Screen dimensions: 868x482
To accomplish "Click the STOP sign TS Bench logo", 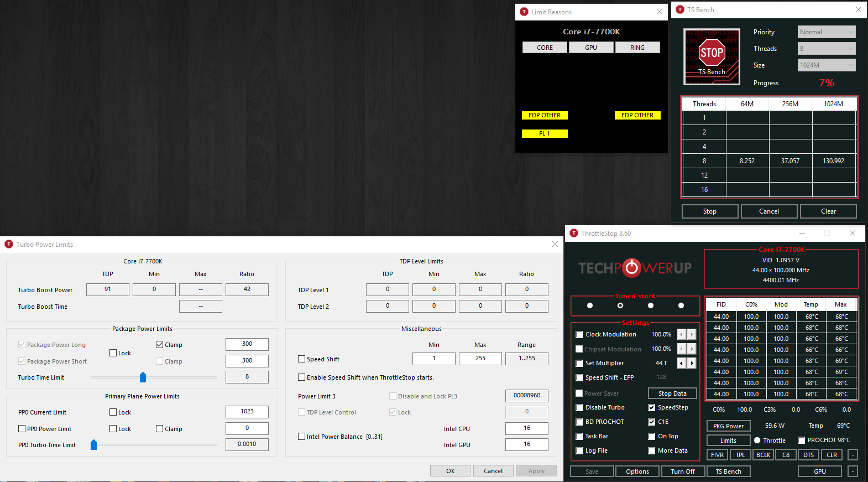I will [712, 57].
